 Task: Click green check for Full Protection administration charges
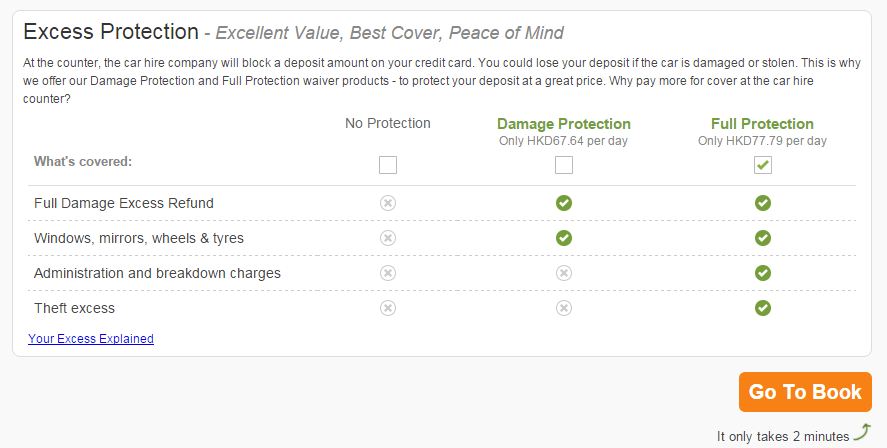coord(763,273)
